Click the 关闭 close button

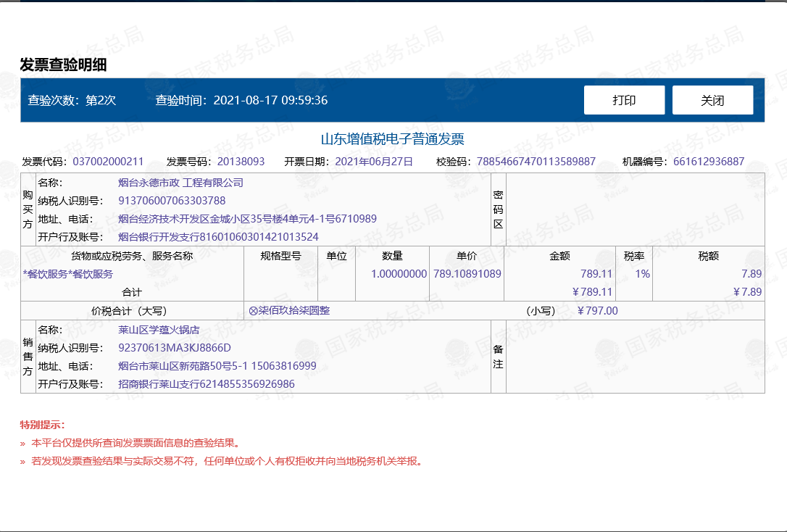712,100
